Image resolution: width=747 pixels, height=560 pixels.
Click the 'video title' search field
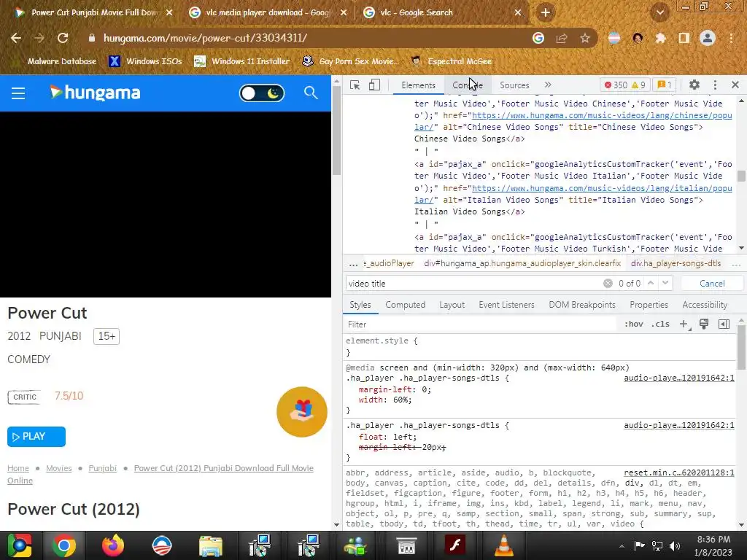click(x=474, y=284)
